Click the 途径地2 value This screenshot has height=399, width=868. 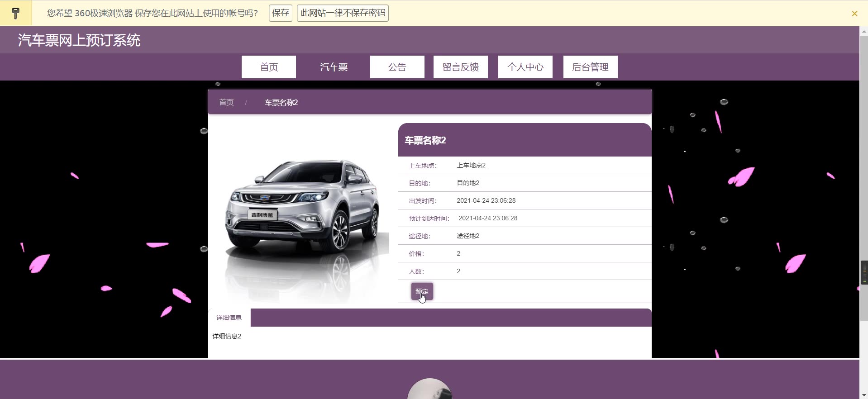468,236
